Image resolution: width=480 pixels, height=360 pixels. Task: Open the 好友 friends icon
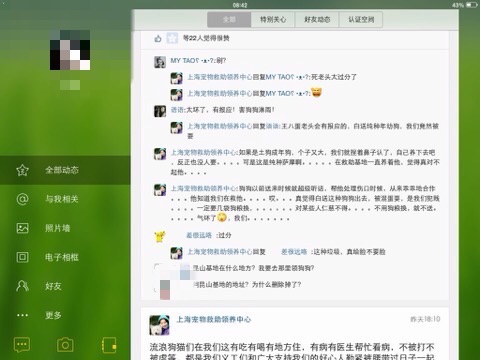(x=22, y=286)
